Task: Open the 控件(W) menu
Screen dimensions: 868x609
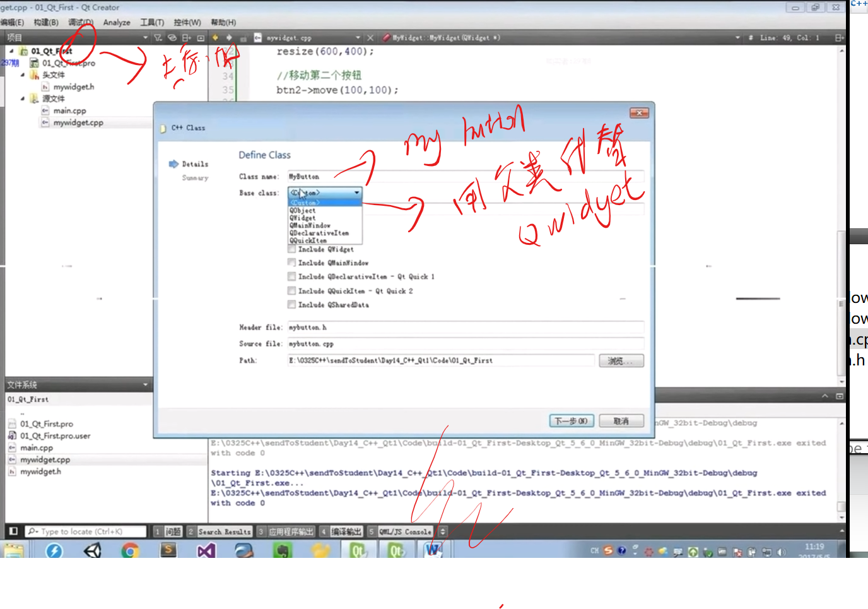Action: click(187, 22)
